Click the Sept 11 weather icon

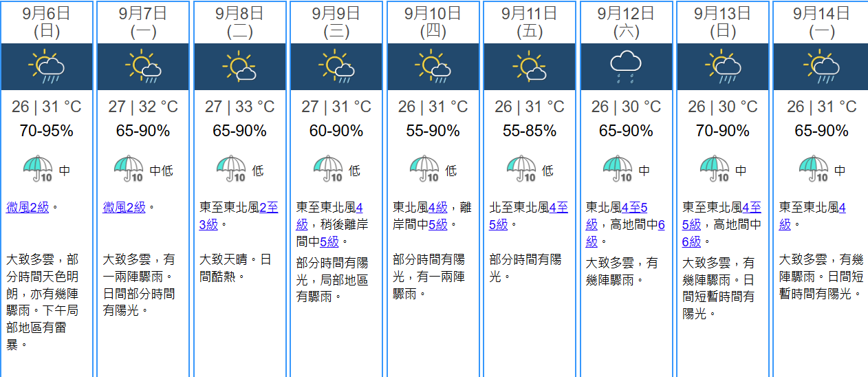pos(530,67)
